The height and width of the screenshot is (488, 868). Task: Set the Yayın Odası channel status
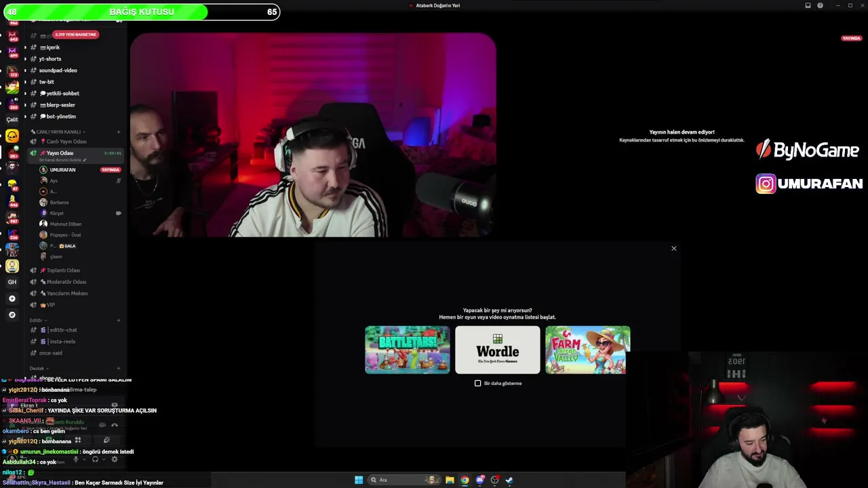point(63,160)
